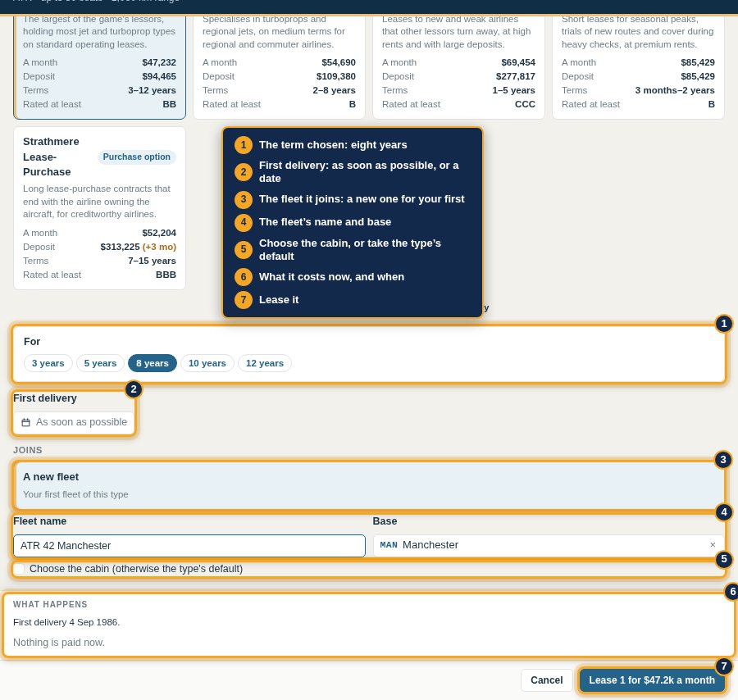Click the $277,817 deposit value
The width and height of the screenshot is (738, 700).
[516, 76]
